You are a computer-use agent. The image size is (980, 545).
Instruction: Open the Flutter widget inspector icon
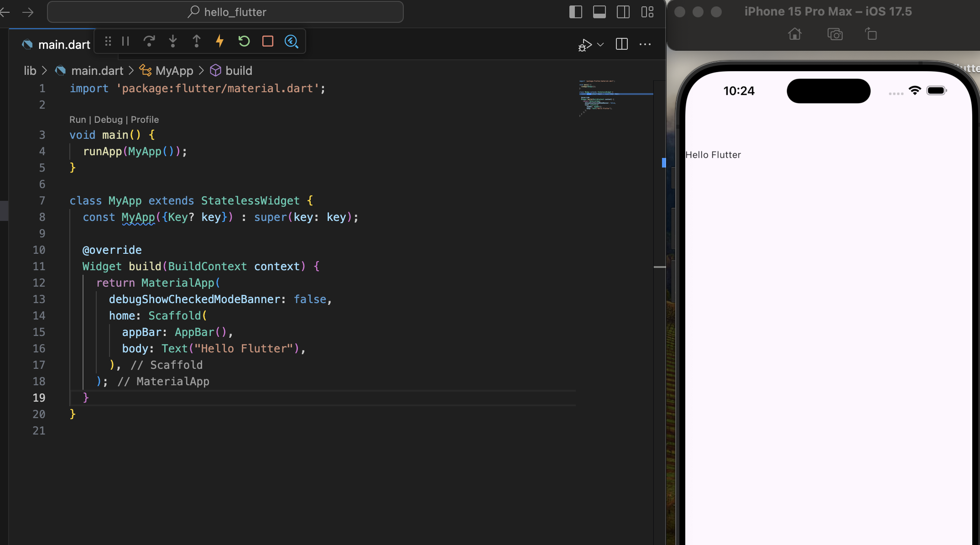pos(292,42)
